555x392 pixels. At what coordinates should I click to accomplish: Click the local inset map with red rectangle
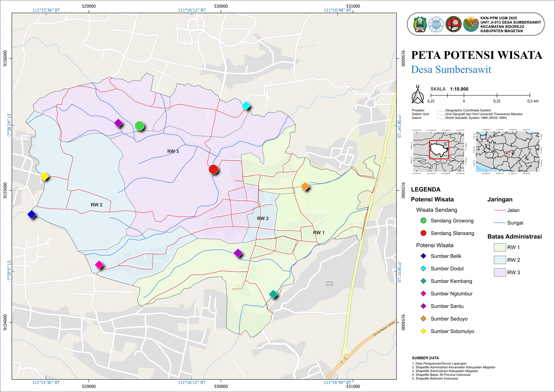[x=439, y=151]
